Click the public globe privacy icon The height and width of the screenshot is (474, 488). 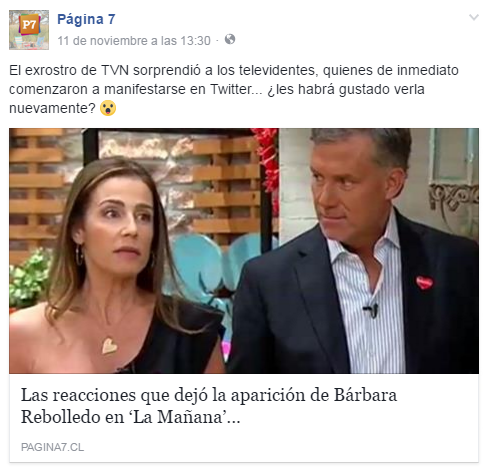230,39
